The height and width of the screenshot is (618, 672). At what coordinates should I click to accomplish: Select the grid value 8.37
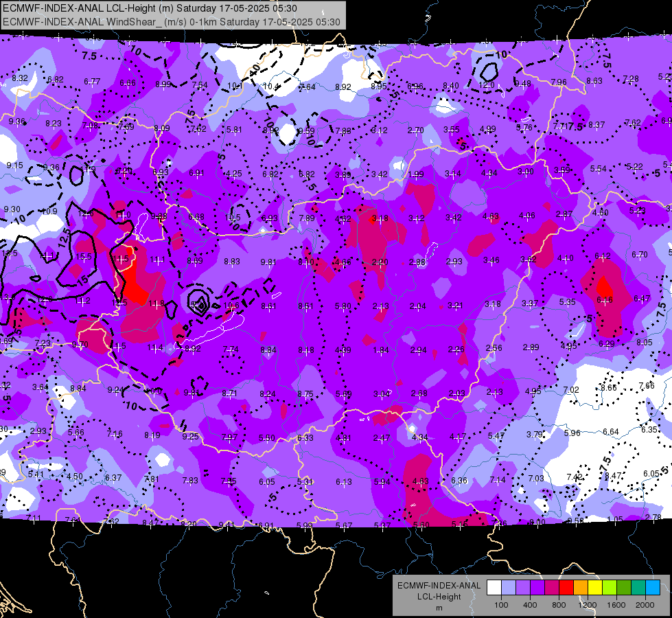tap(596, 124)
